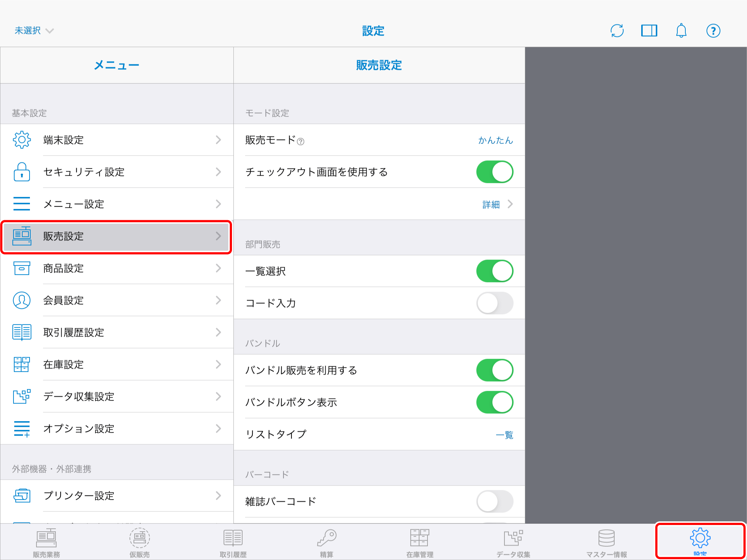Click the メニュー設定 lines icon
Viewport: 747px width, 560px height.
[22, 204]
